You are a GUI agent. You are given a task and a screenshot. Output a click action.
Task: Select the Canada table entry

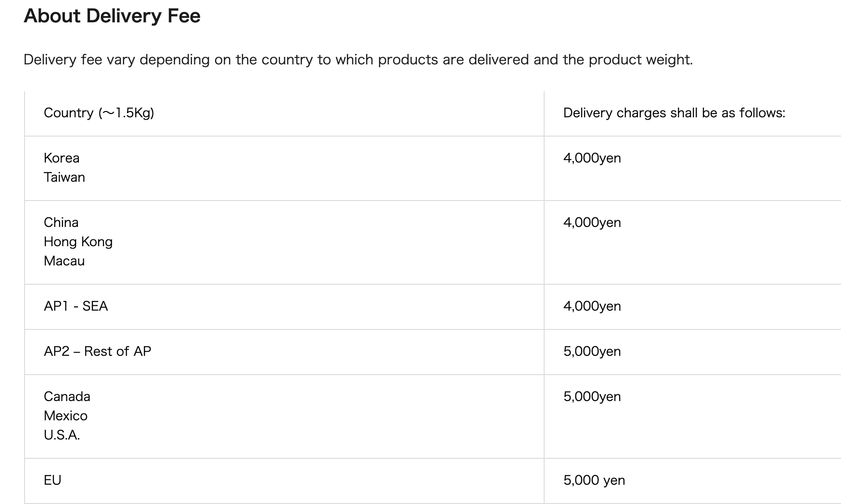pos(67,396)
